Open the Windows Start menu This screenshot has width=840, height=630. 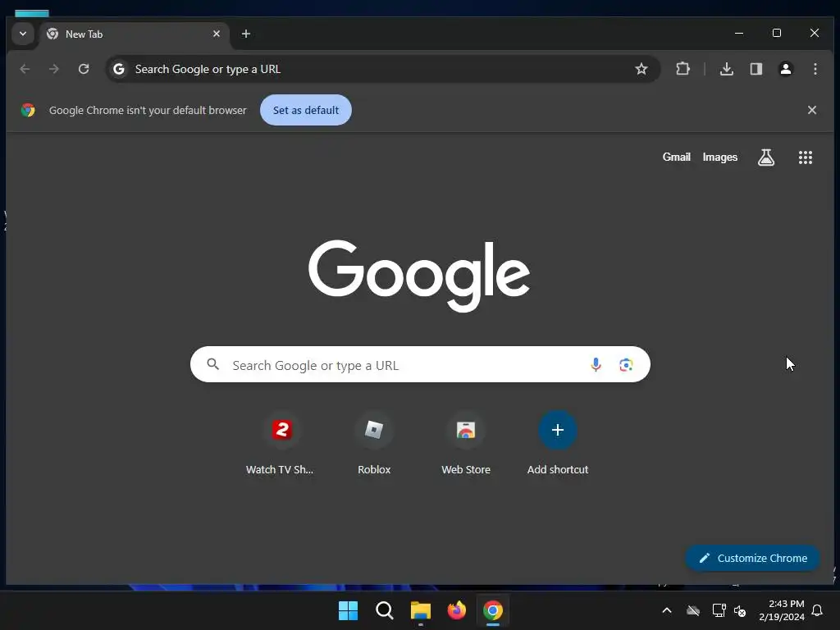pos(348,610)
